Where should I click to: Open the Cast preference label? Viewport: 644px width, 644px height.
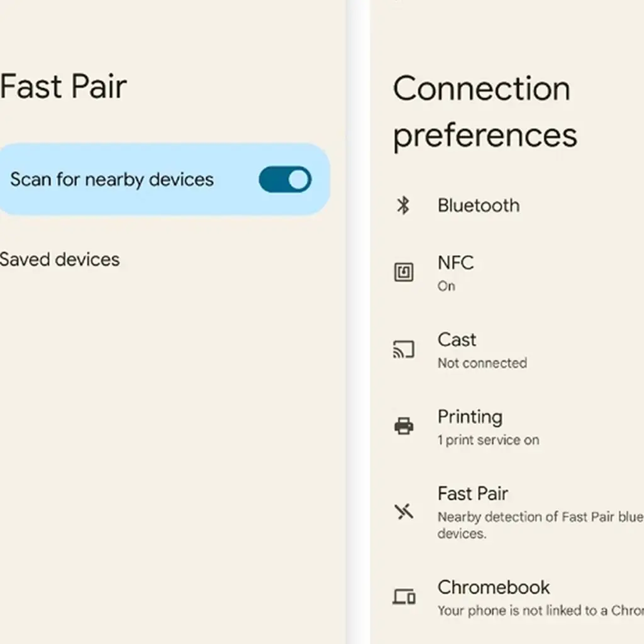click(457, 340)
